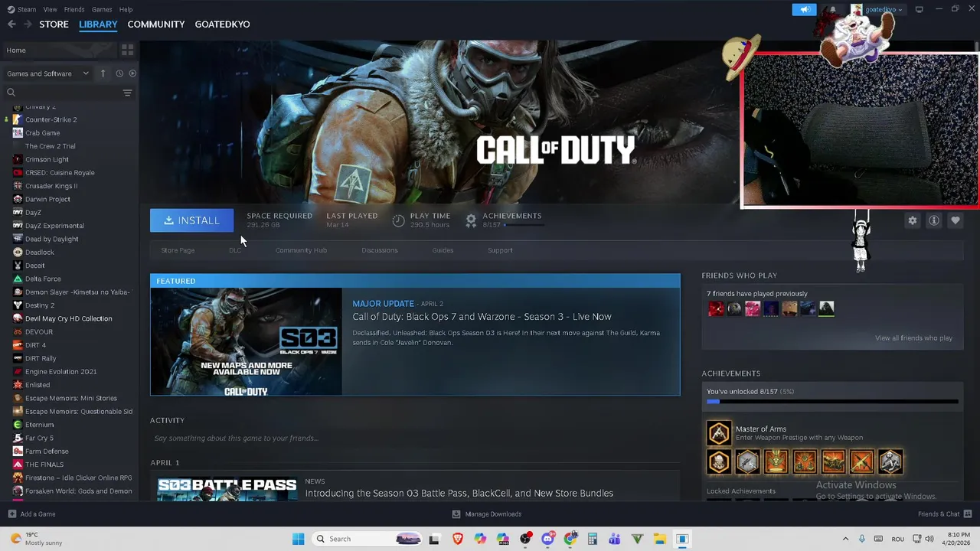Go forward with the navigation forward arrow
Screen dimensions: 980x551
coord(28,24)
